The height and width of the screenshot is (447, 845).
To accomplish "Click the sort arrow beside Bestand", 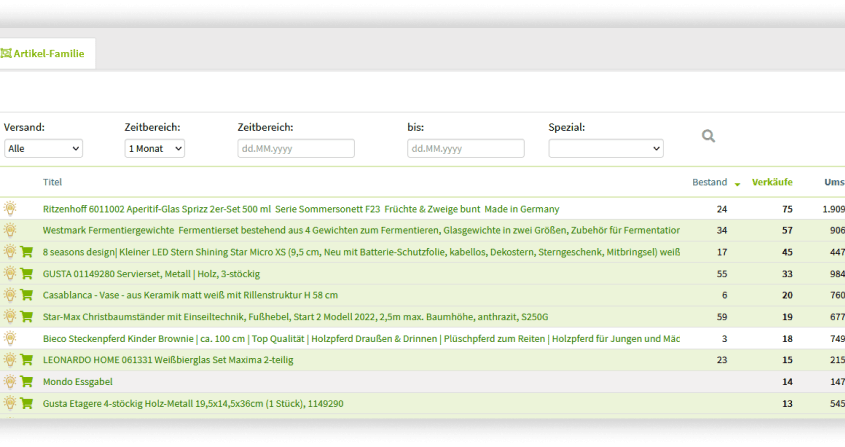I will pos(737,184).
